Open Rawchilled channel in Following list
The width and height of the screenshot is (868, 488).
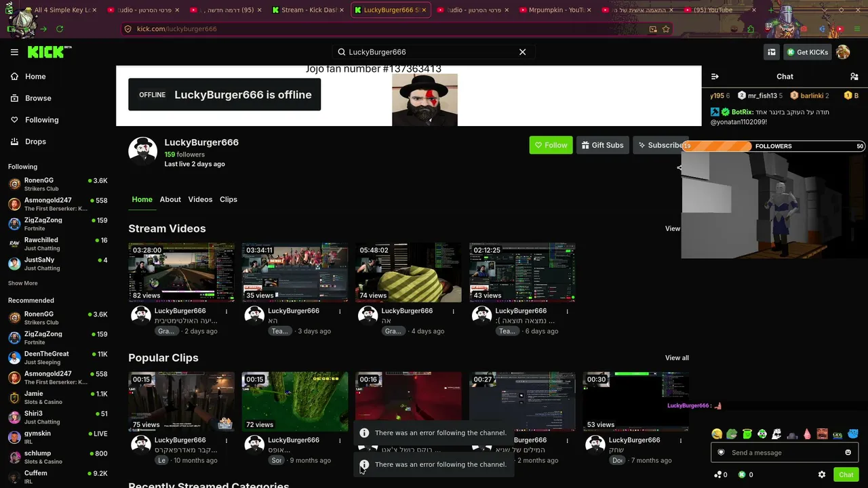(x=58, y=244)
